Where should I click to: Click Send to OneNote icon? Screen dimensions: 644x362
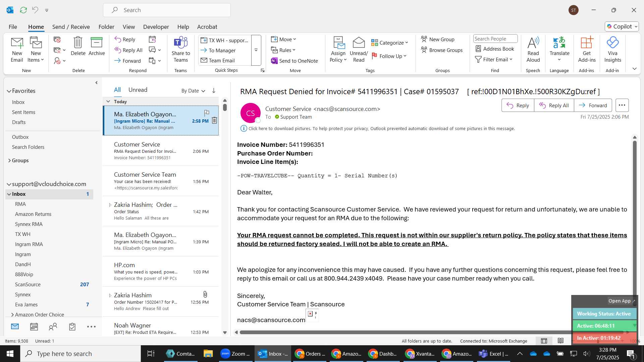(274, 61)
